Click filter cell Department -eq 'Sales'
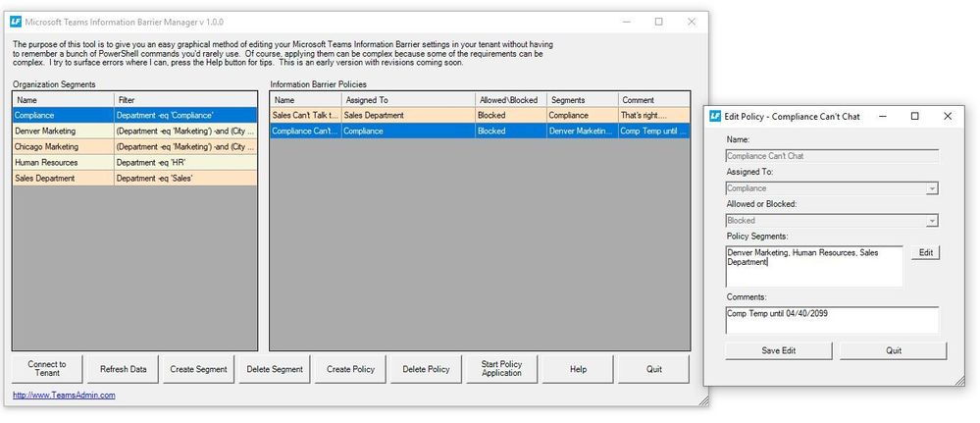This screenshot has height=423, width=980. click(x=185, y=179)
